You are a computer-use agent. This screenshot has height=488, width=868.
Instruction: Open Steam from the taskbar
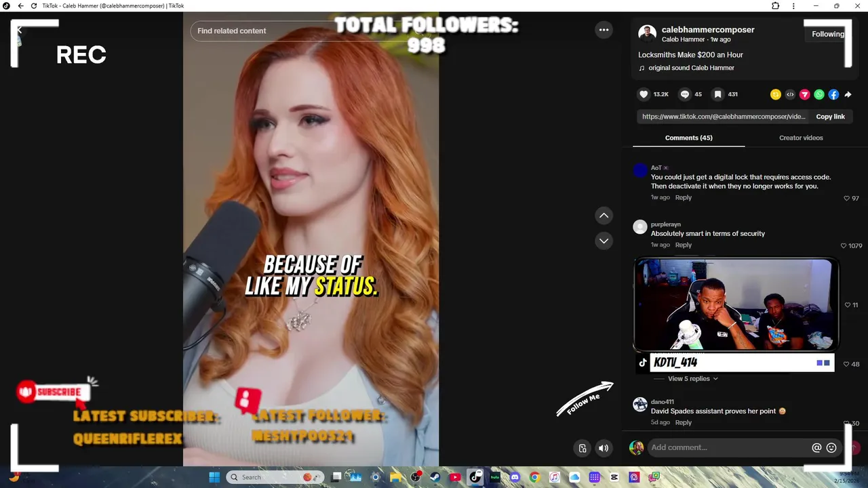click(435, 477)
